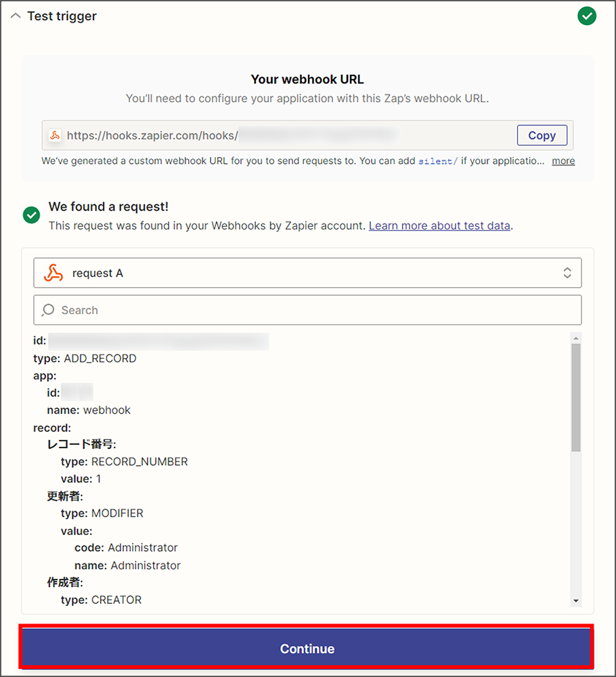The height and width of the screenshot is (677, 616).
Task: Click the scrollbar up arrow in data list
Action: tap(575, 338)
